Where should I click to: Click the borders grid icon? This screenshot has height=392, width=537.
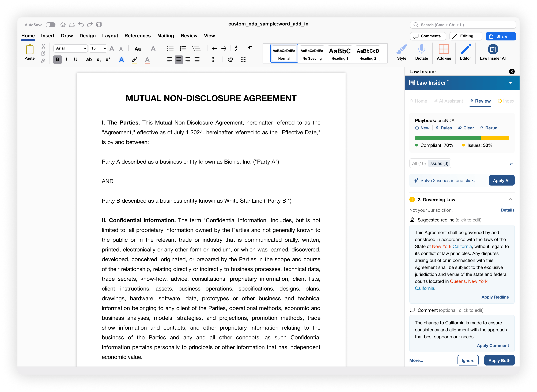243,60
